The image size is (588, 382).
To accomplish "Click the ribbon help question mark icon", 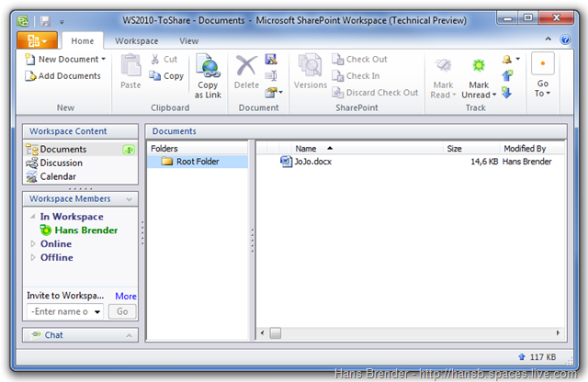I will 563,40.
